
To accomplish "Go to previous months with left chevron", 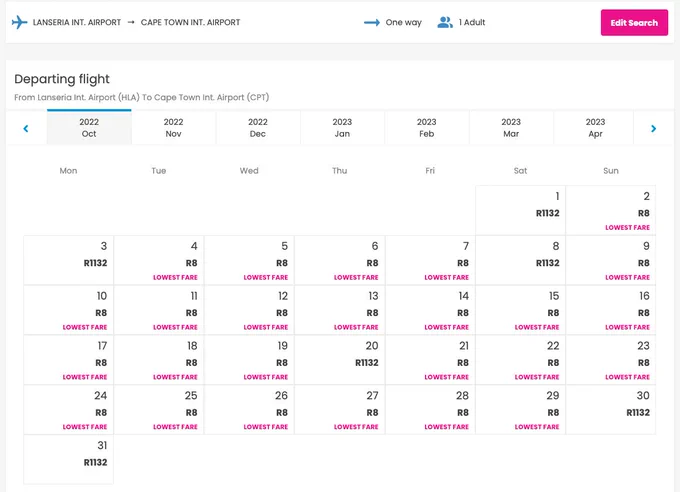I will (26, 128).
